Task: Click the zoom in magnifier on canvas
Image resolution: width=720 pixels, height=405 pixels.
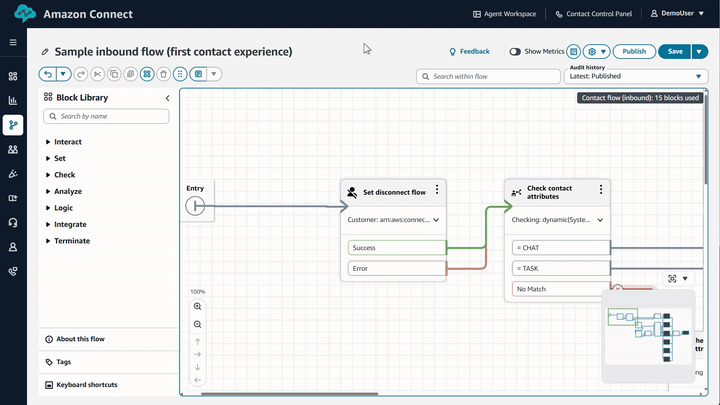Action: (x=197, y=306)
